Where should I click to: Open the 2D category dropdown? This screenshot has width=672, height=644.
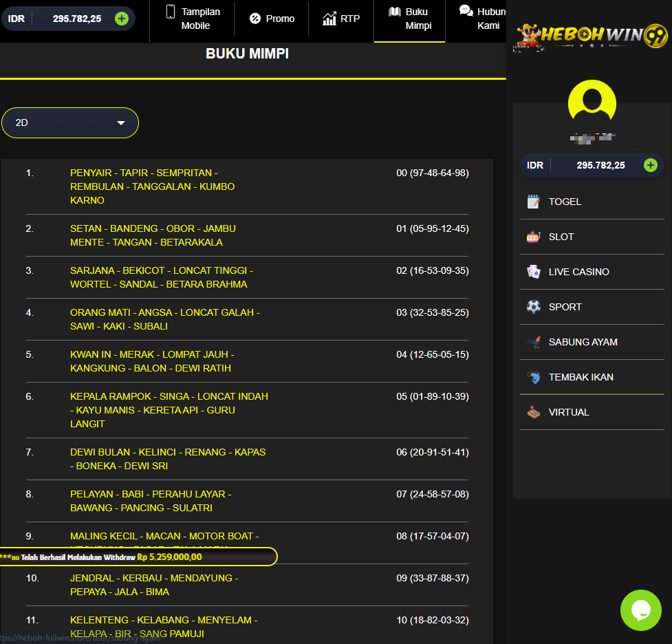[x=70, y=122]
